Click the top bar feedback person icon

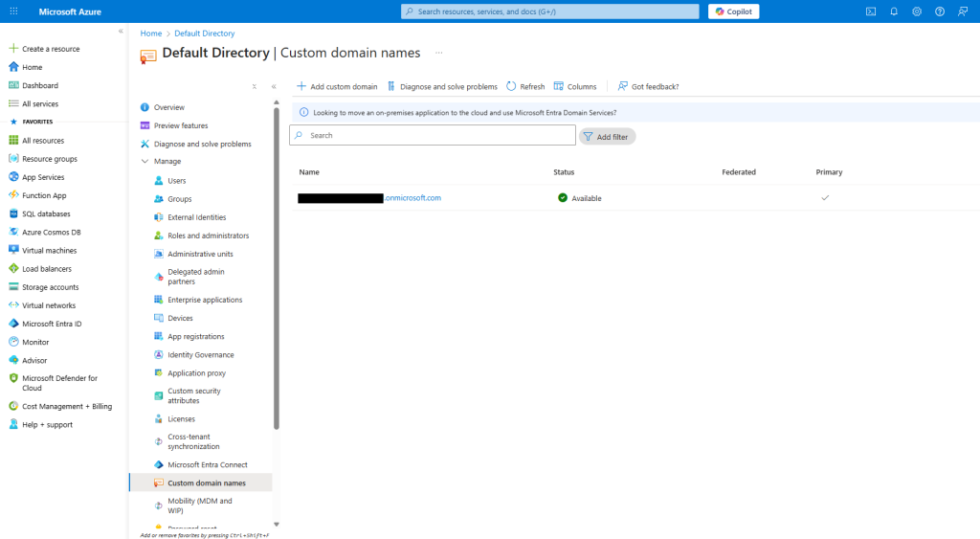pyautogui.click(x=963, y=11)
